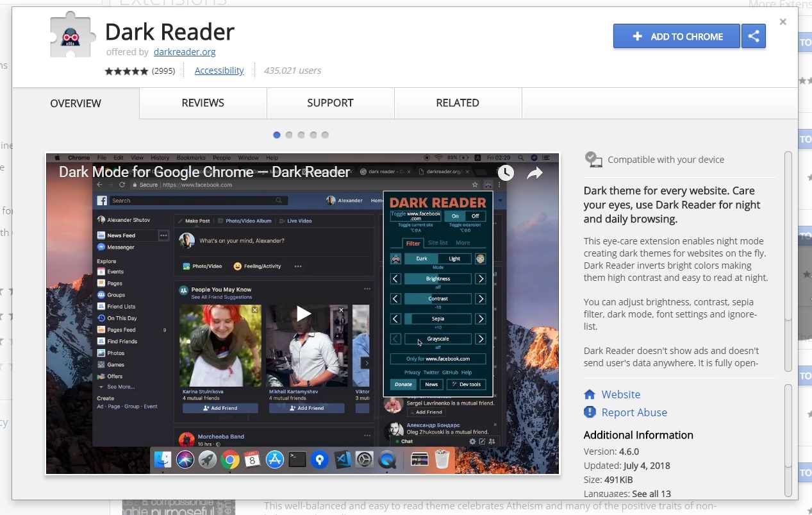Open the Website link
This screenshot has height=515, width=812.
620,394
